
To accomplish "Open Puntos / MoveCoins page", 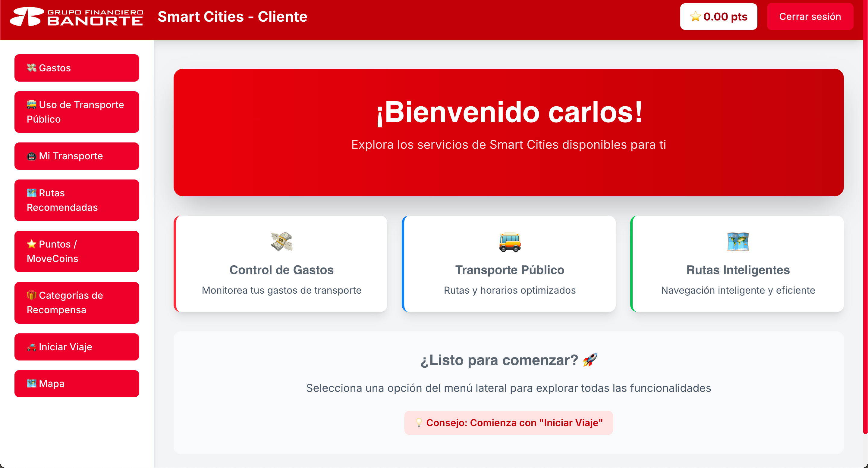I will point(77,251).
